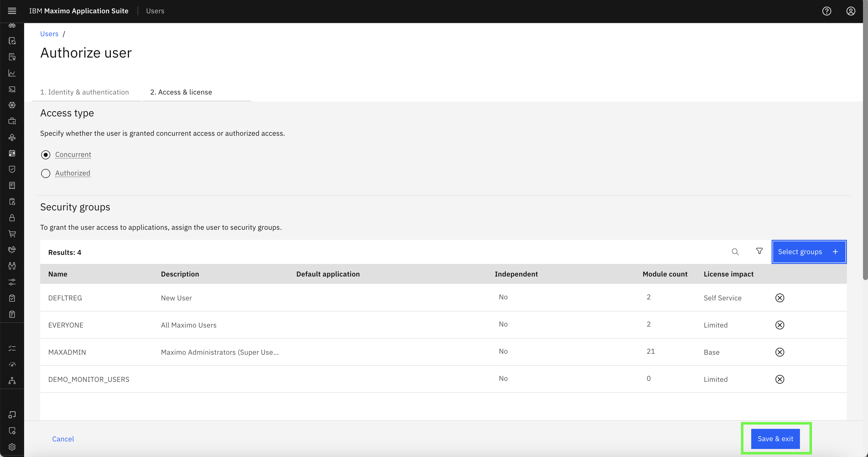This screenshot has height=457, width=868.
Task: Cancel the user authorization
Action: pyautogui.click(x=63, y=439)
